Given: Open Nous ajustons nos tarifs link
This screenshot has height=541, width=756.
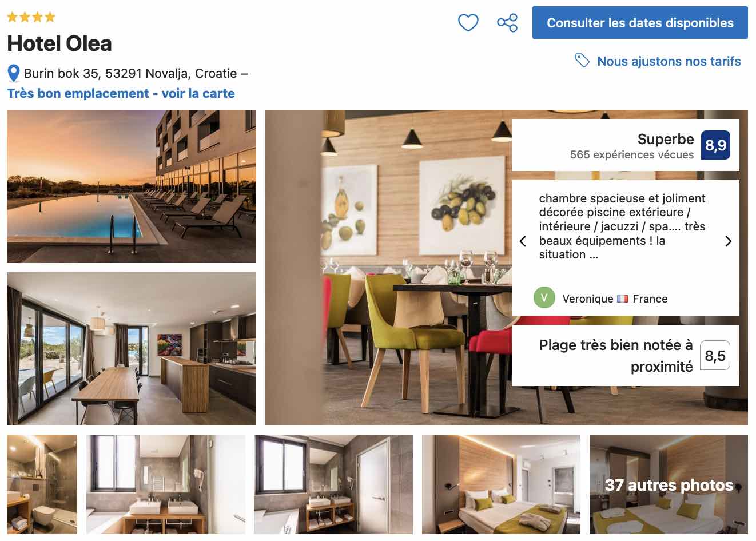Looking at the screenshot, I should (669, 61).
